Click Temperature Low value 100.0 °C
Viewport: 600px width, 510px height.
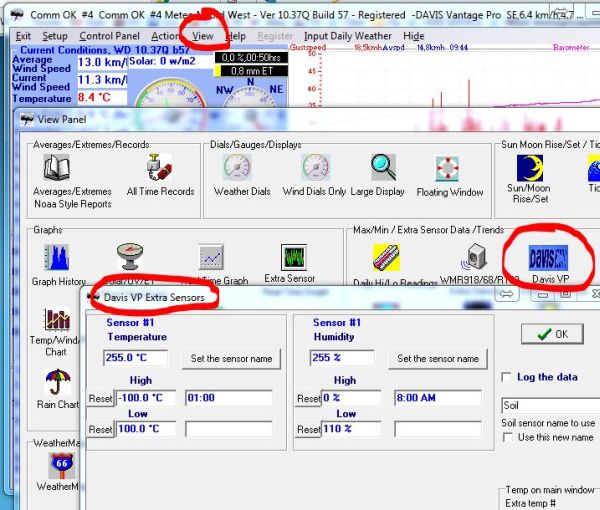coord(146,429)
